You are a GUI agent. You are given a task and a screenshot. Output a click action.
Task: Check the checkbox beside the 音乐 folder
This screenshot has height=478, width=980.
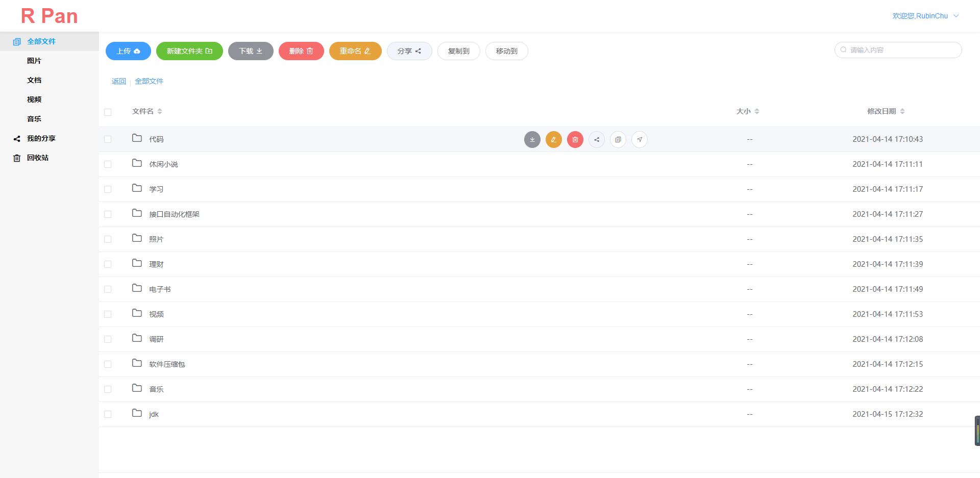[108, 389]
